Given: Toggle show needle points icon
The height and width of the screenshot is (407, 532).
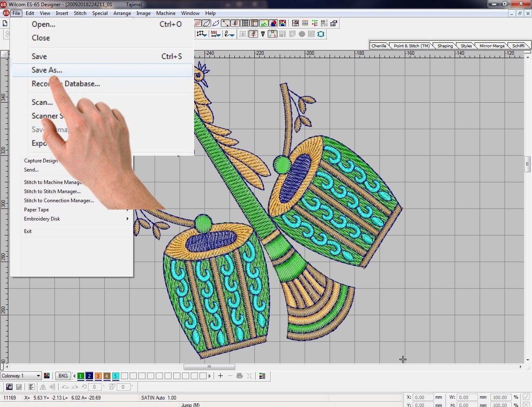Looking at the screenshot, I should click(x=235, y=23).
